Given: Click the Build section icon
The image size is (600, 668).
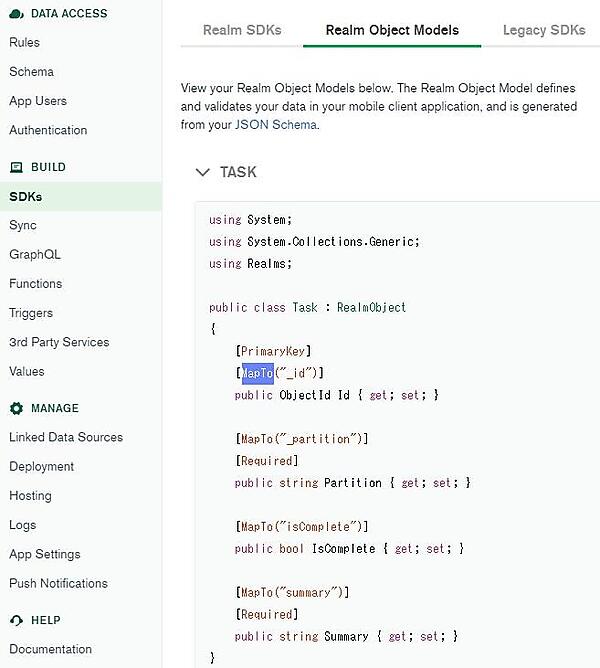Looking at the screenshot, I should (x=16, y=167).
